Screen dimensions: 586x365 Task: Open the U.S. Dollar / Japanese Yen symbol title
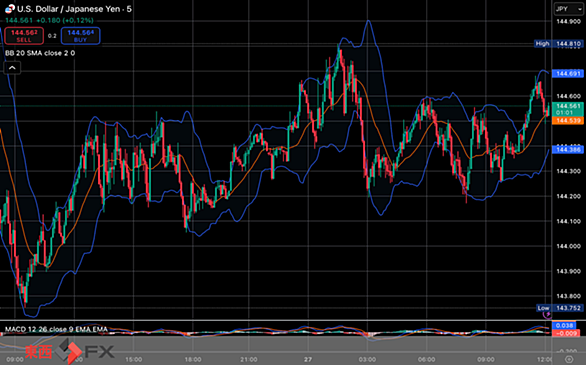click(74, 9)
